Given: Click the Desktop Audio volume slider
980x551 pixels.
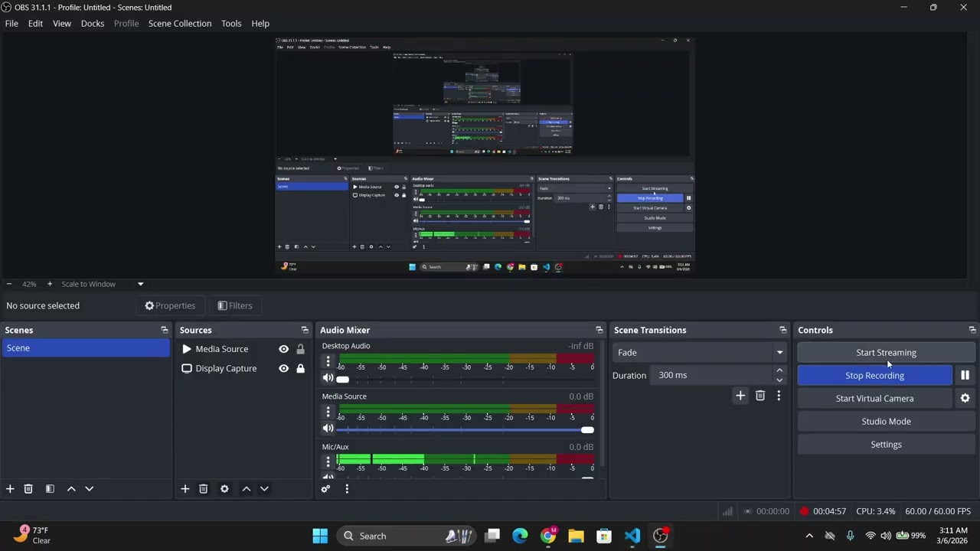Looking at the screenshot, I should pos(465,380).
